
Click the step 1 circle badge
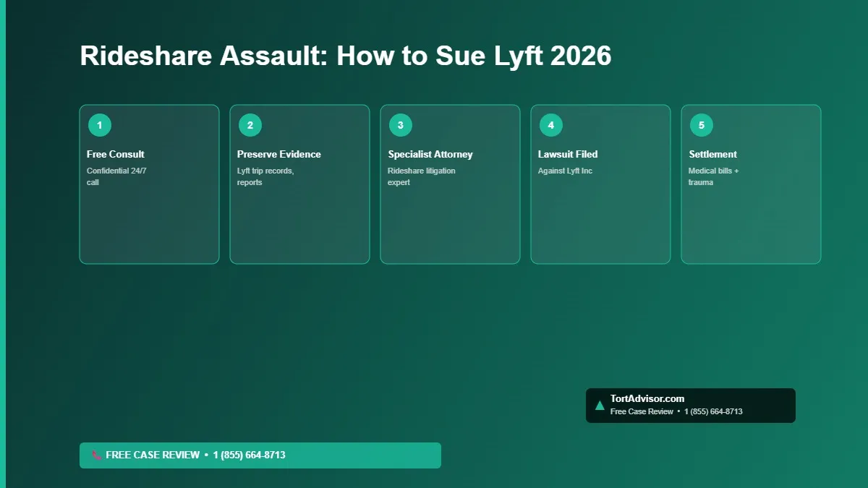pos(99,125)
